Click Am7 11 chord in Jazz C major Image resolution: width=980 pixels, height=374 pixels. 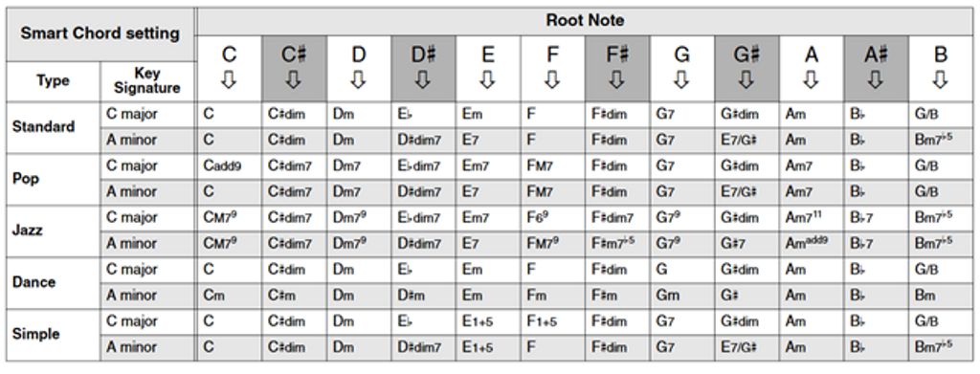pos(806,218)
